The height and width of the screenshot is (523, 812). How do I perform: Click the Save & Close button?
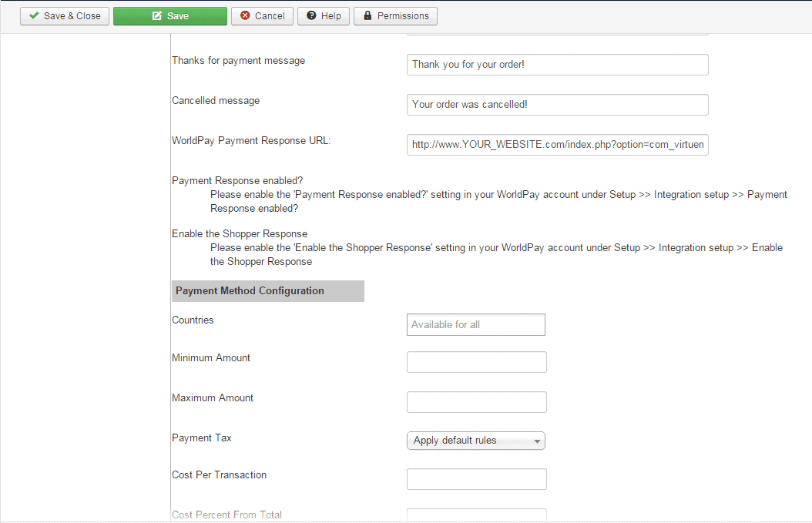(65, 16)
